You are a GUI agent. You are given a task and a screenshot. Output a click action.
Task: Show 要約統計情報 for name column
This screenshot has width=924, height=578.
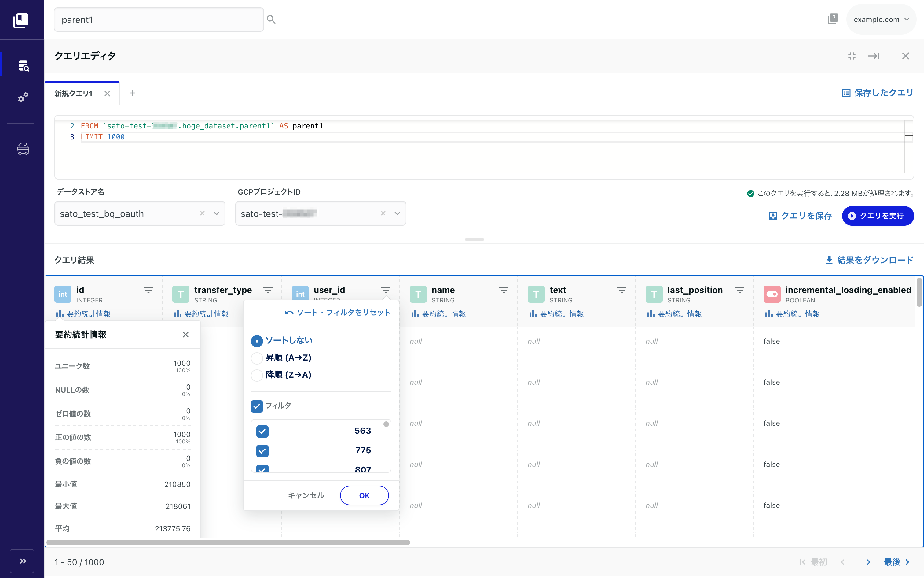click(x=438, y=314)
